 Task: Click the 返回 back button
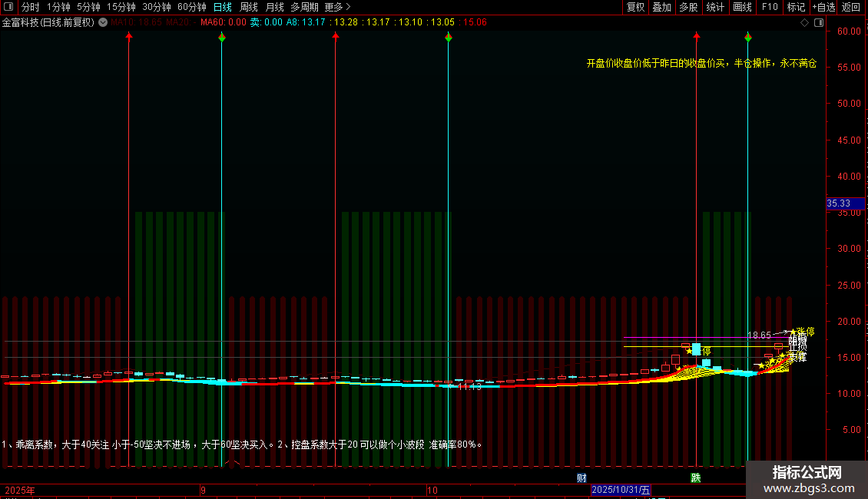point(851,7)
